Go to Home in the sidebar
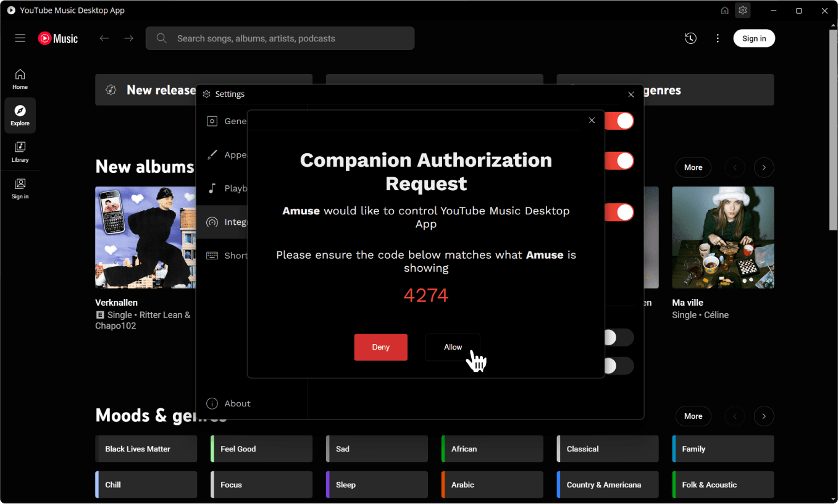Viewport: 838px width, 504px height. [x=20, y=79]
